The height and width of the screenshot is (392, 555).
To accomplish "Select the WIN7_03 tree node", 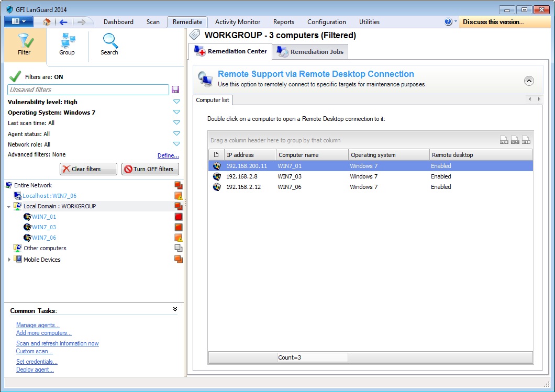I will point(44,227).
